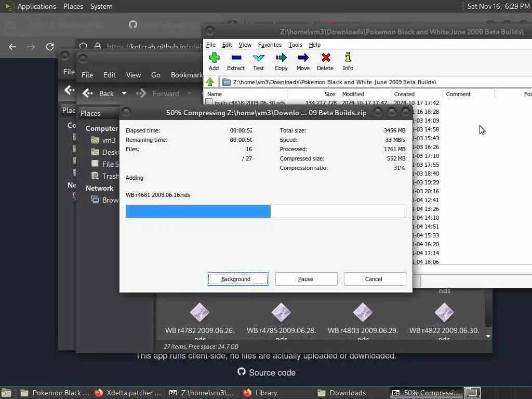The image size is (532, 399).
Task: Select Browse Network in Places sidebar
Action: 105,200
